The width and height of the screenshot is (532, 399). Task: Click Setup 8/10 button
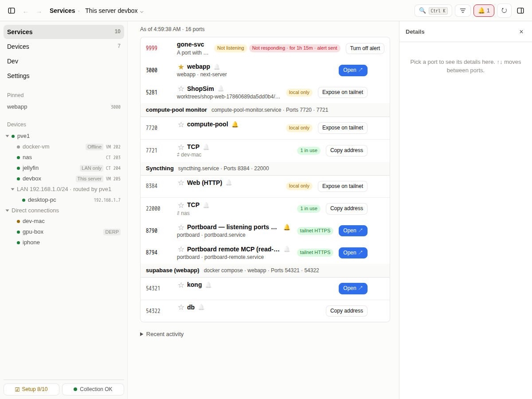coord(31,389)
